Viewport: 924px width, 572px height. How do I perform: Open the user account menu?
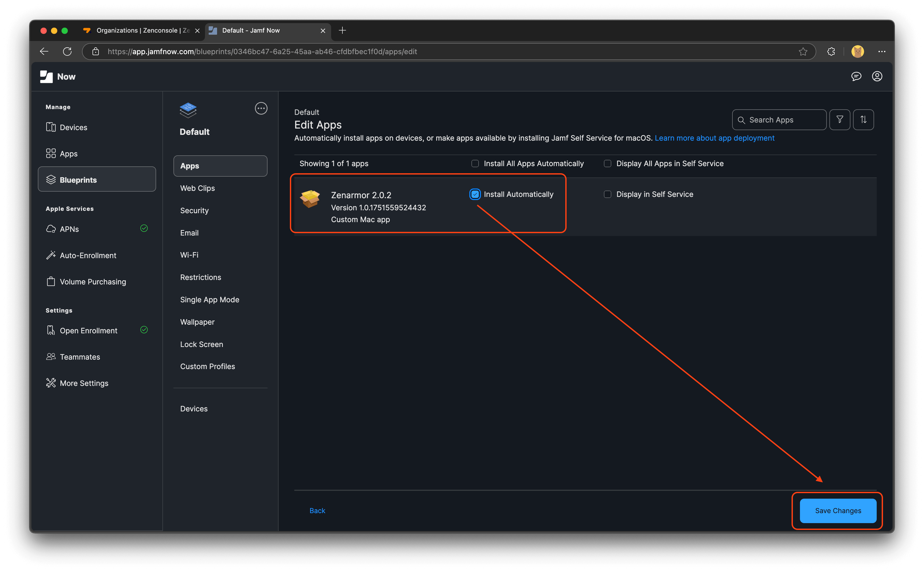click(x=877, y=76)
